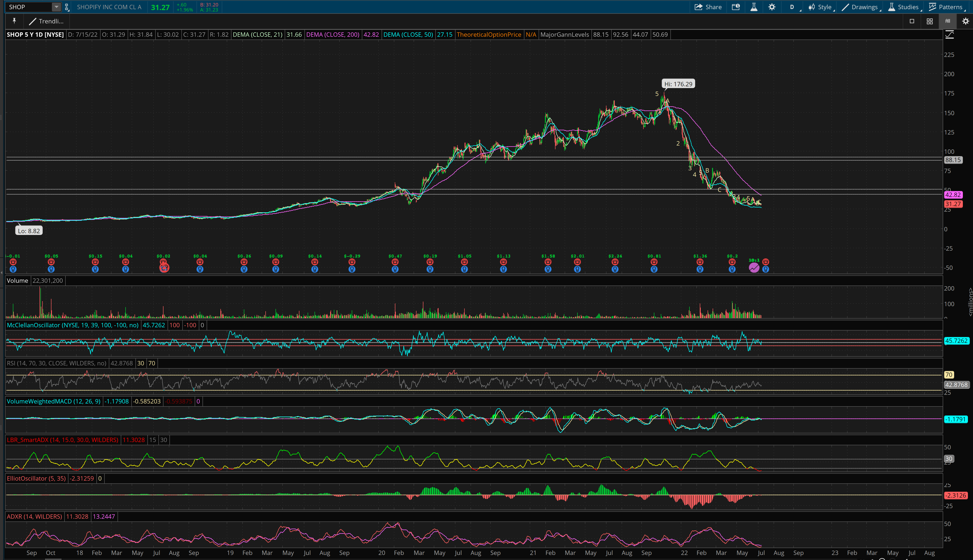The image size is (973, 560).
Task: Open the Drawings dropdown menu
Action: point(861,7)
